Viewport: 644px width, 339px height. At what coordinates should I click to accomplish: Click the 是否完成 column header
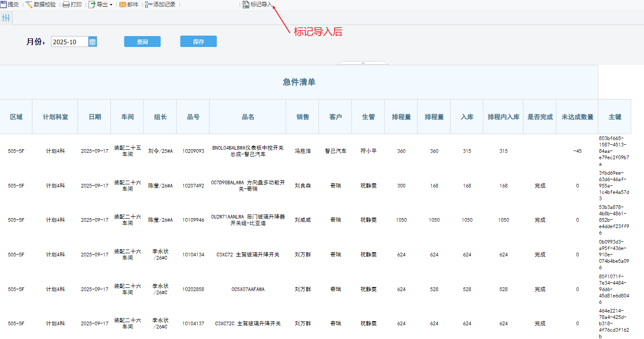pyautogui.click(x=539, y=117)
